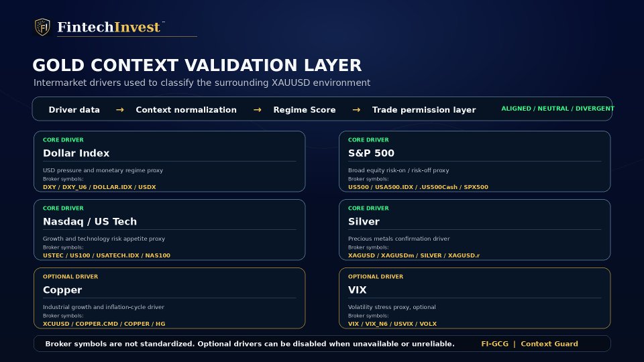Open the Silver card title

tap(364, 221)
